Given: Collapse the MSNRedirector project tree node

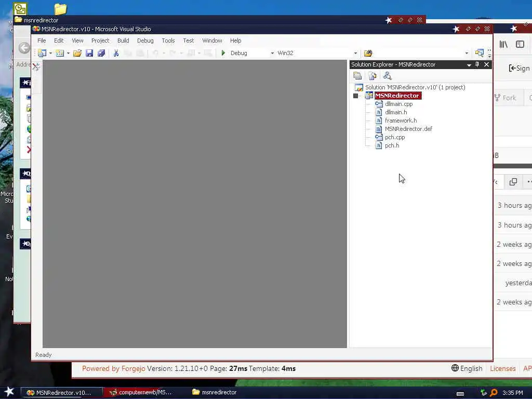Looking at the screenshot, I should pos(355,96).
